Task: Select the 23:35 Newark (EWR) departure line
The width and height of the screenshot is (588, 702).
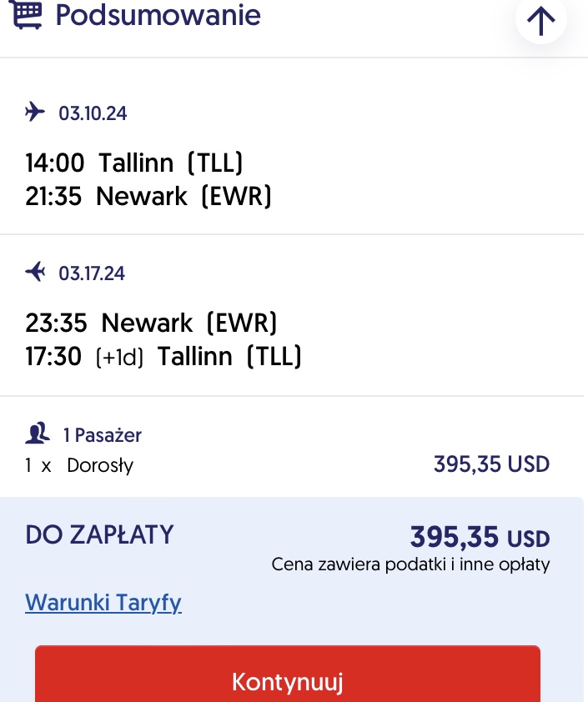Action: (x=151, y=323)
